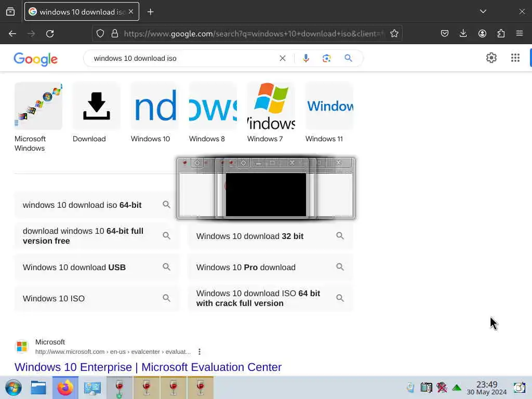Expand hidden tray icons with green arrow

pyautogui.click(x=457, y=388)
